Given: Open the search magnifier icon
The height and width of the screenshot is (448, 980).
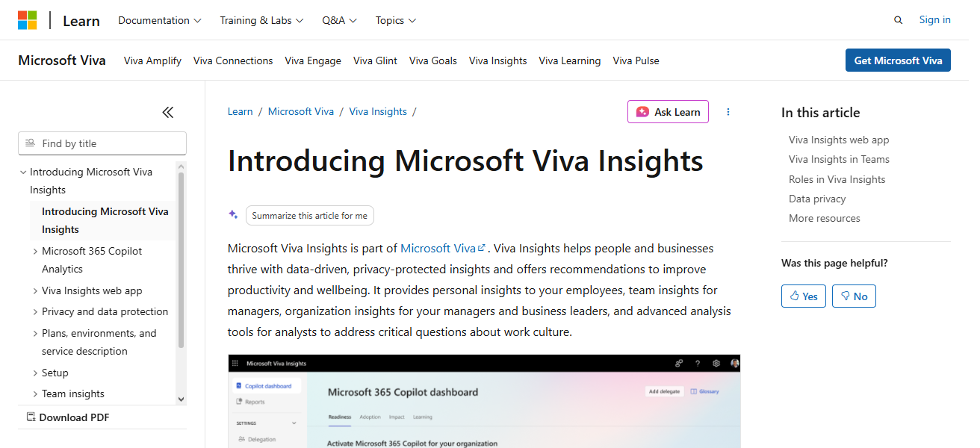Looking at the screenshot, I should click(x=898, y=19).
